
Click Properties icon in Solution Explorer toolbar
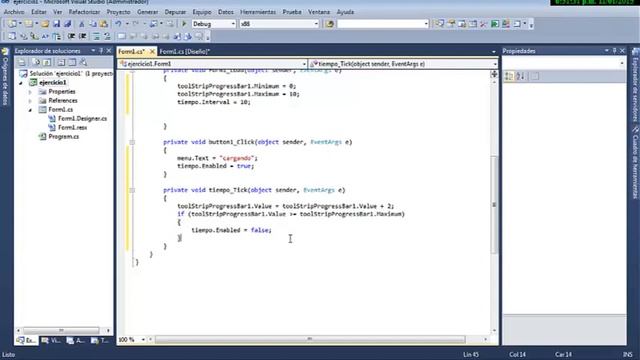click(x=22, y=62)
